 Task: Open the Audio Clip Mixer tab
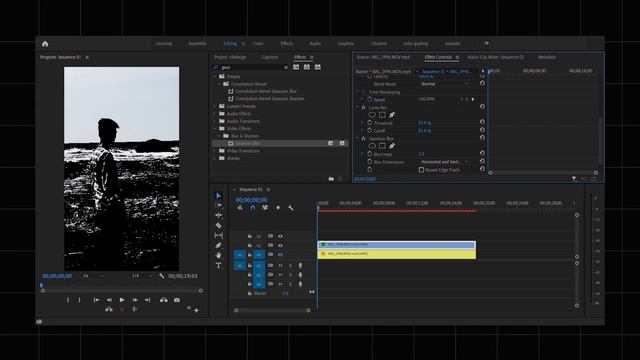496,58
